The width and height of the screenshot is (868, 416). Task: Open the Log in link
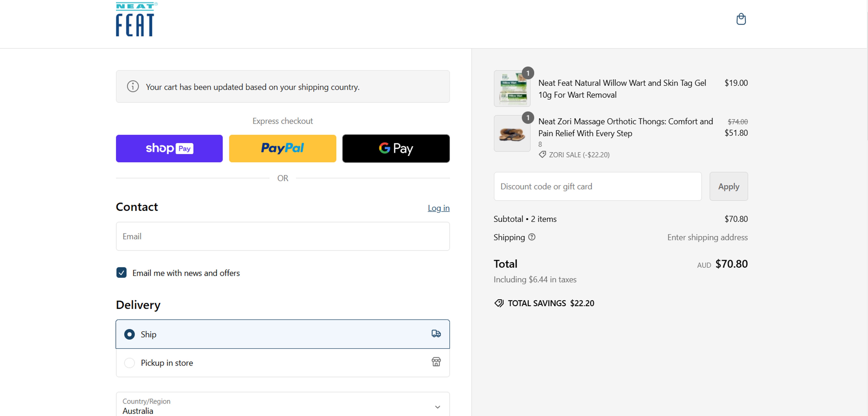click(x=438, y=208)
